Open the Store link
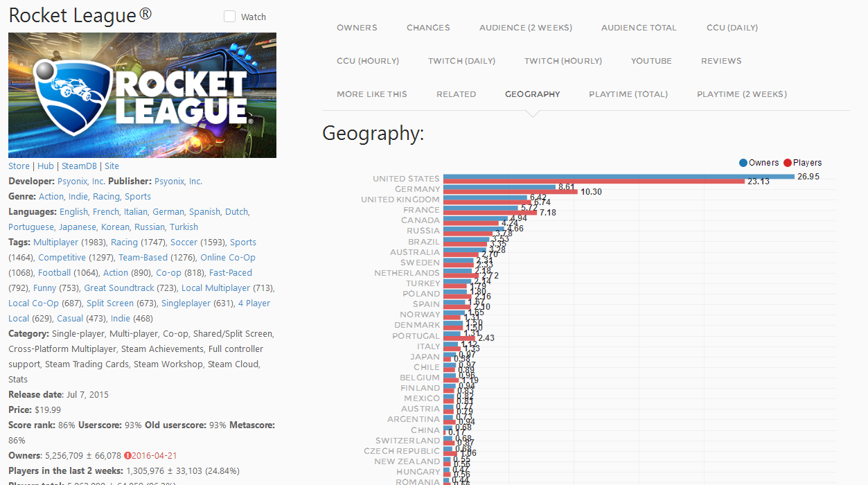The width and height of the screenshot is (868, 485). [x=19, y=166]
